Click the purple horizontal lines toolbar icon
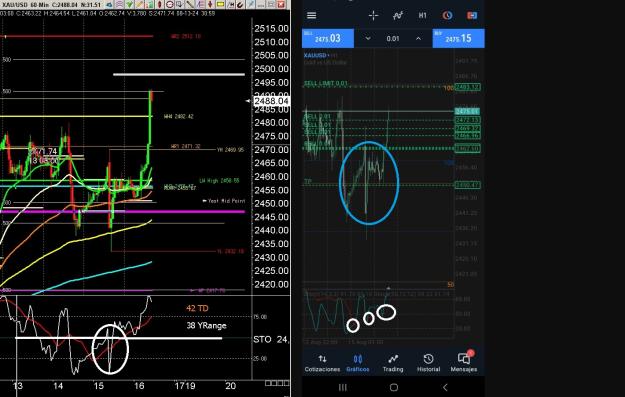The width and height of the screenshot is (625, 397). point(119,4)
